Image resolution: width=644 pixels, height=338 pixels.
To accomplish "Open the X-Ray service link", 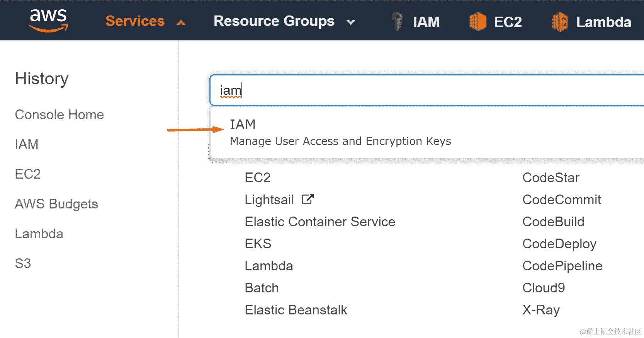I will (541, 310).
